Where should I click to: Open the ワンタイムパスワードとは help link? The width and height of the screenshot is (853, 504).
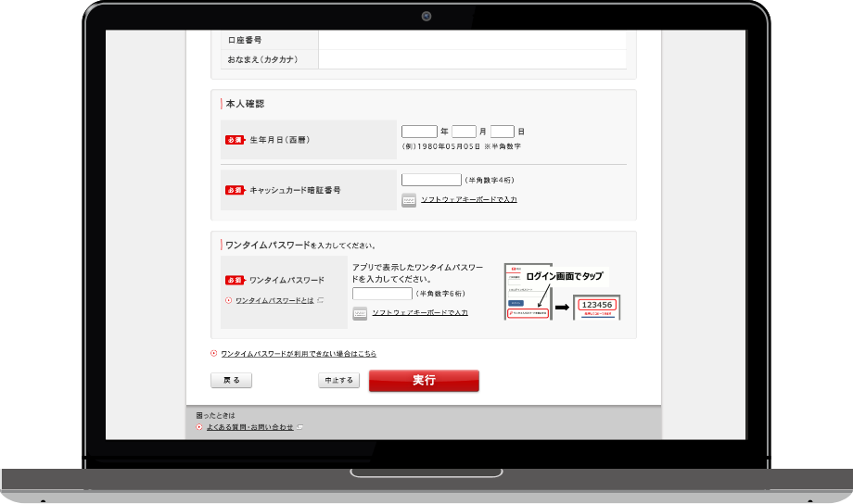(274, 300)
